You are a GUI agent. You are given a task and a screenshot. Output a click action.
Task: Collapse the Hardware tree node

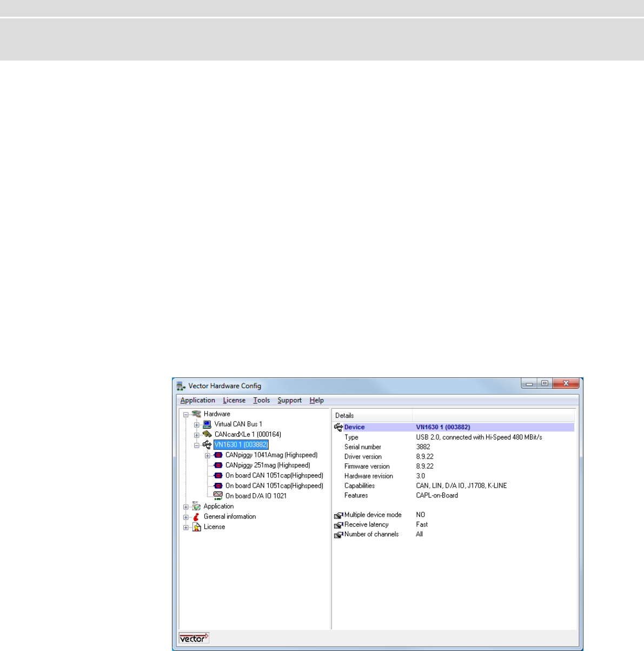[x=186, y=415]
